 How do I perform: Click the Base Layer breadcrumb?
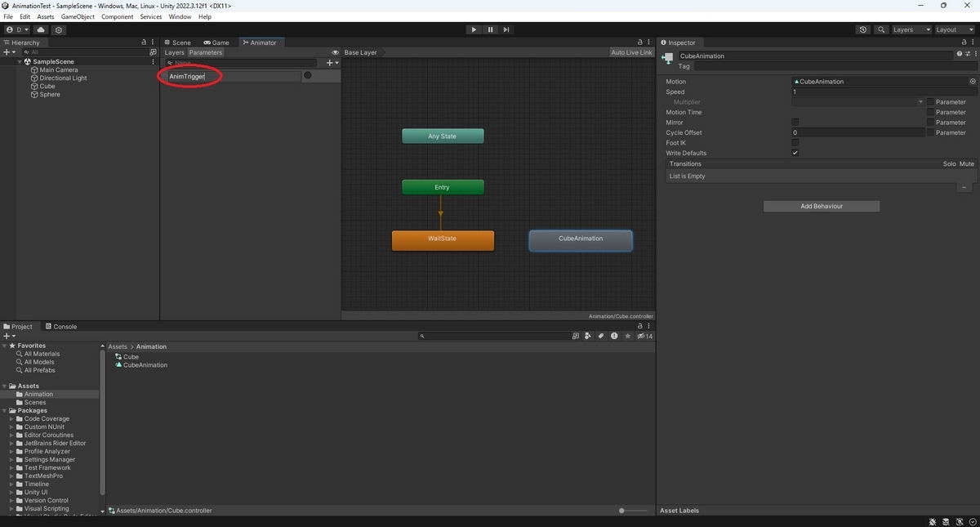coord(361,52)
